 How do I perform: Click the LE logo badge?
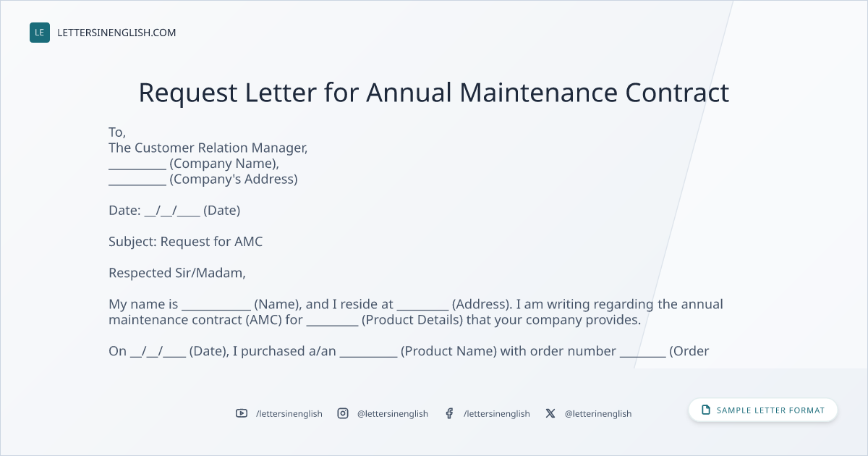point(40,33)
